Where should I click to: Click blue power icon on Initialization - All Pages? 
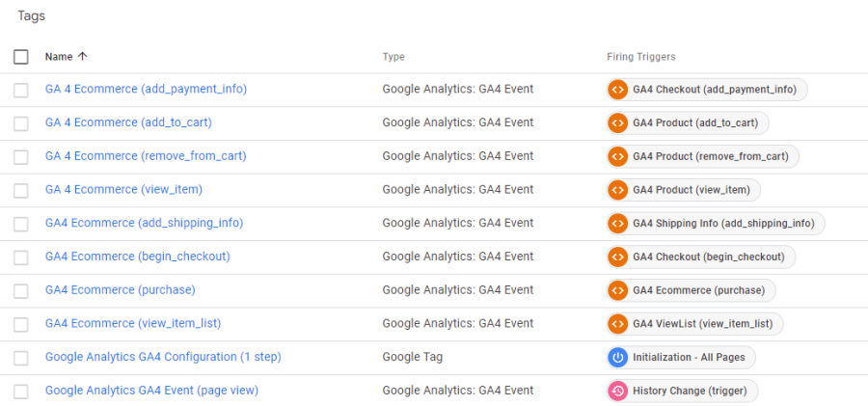[618, 358]
